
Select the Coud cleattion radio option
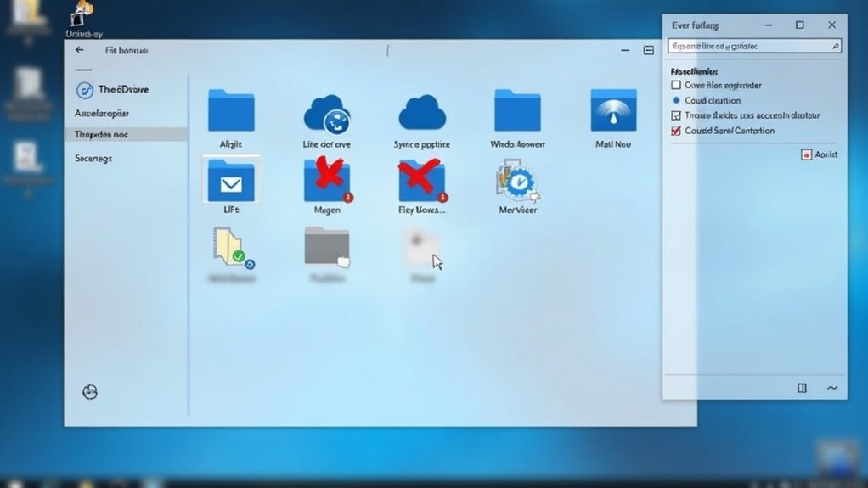click(676, 100)
